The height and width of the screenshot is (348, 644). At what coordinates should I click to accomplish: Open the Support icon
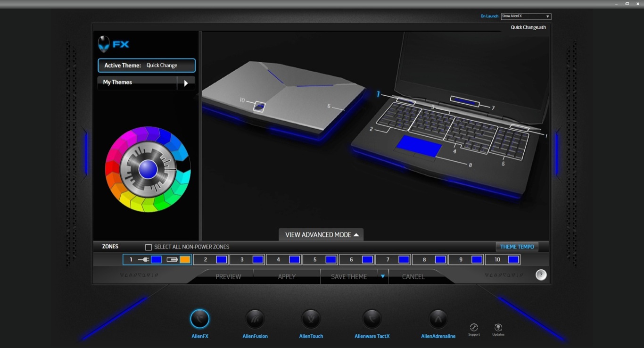(474, 327)
